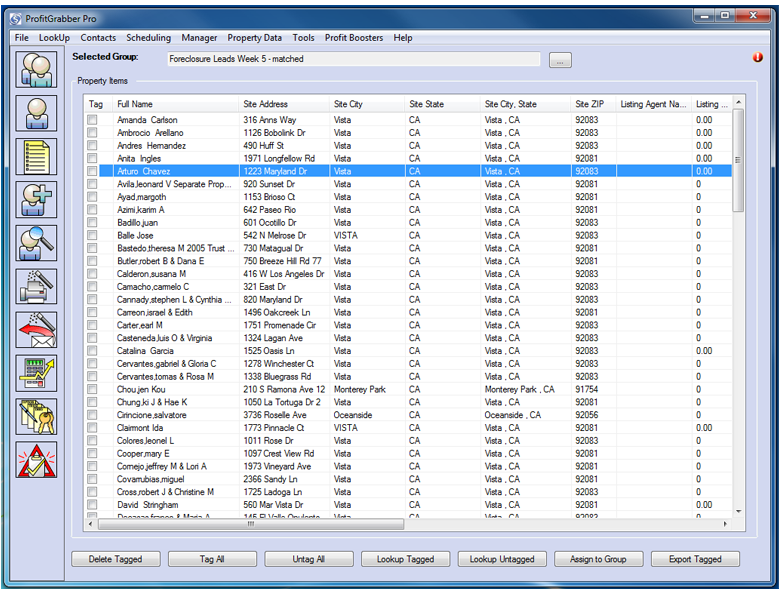The height and width of the screenshot is (594, 780).
Task: Open the Scheduling menu
Action: coord(148,38)
